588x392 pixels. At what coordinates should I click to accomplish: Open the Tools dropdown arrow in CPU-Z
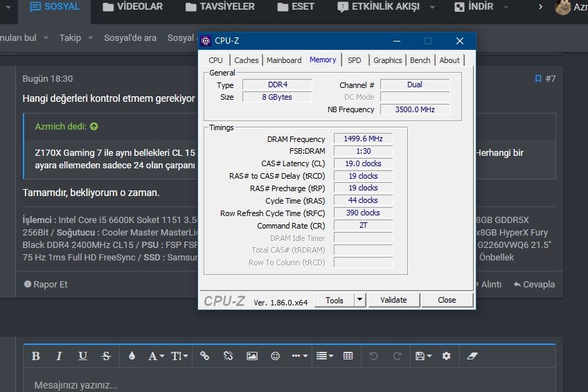click(x=359, y=300)
